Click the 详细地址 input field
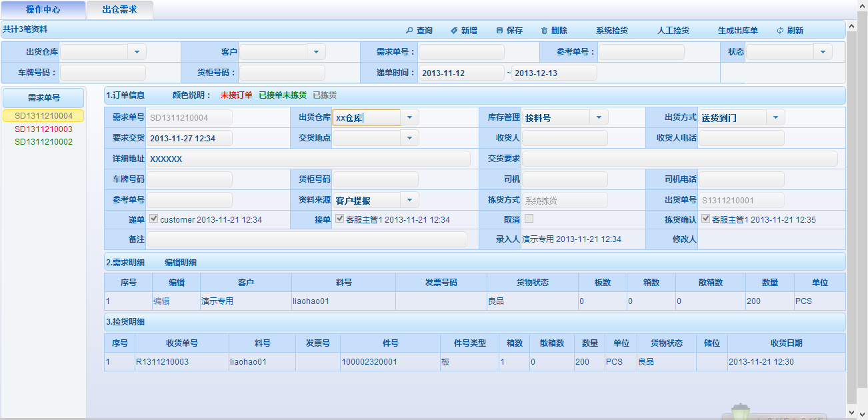This screenshot has height=420, width=868. [x=309, y=159]
